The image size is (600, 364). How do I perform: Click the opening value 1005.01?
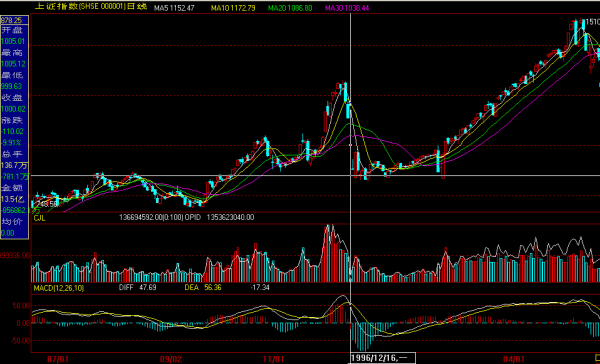pos(12,41)
